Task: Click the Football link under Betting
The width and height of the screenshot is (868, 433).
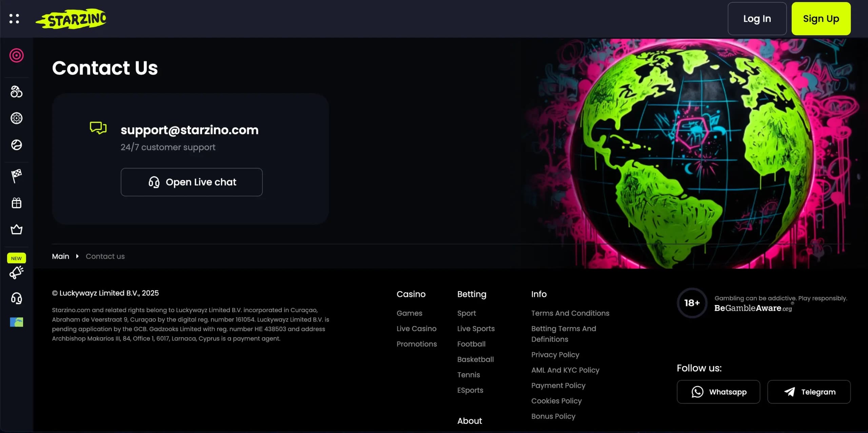Action: 471,344
